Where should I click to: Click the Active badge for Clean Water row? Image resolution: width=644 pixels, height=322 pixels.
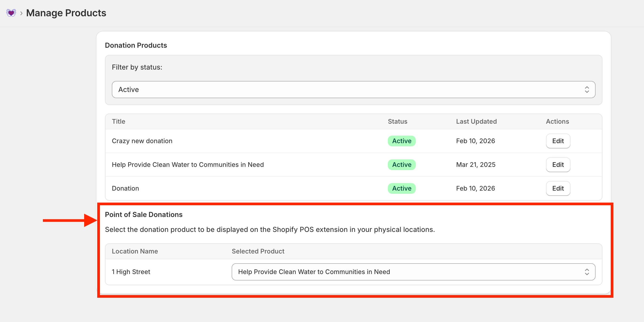tap(401, 165)
